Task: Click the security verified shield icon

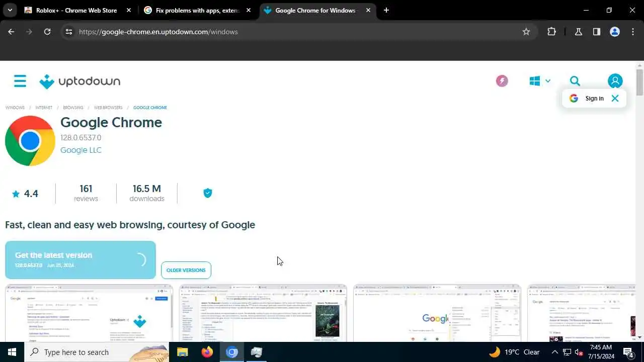Action: (207, 193)
